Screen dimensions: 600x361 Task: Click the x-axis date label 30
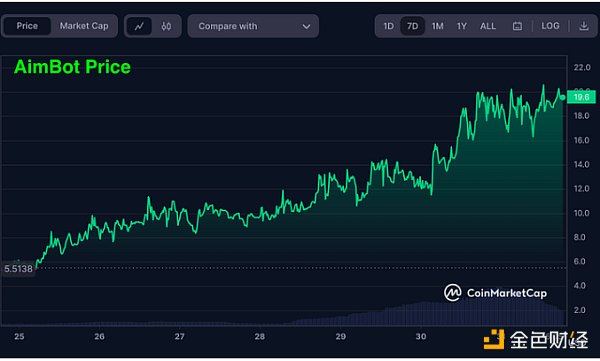pos(421,336)
